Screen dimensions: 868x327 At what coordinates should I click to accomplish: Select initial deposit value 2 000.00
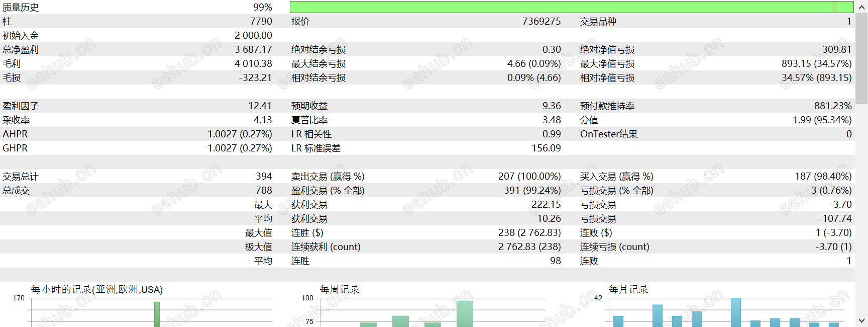tap(253, 35)
